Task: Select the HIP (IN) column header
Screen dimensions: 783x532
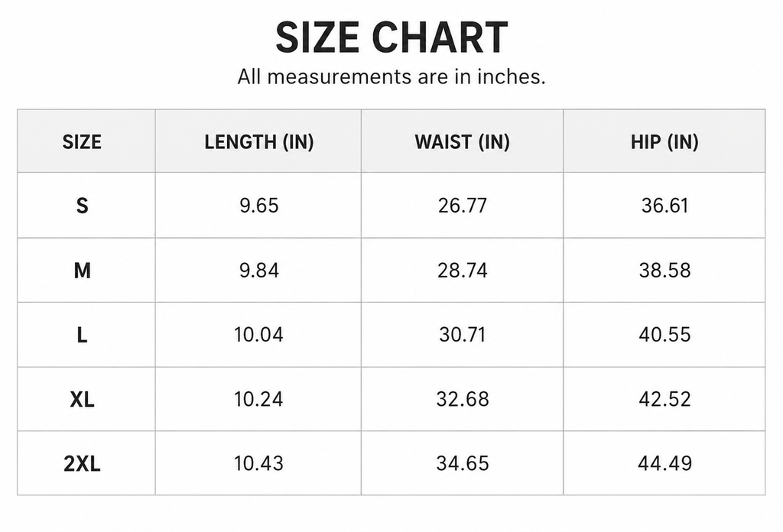Action: (x=664, y=142)
